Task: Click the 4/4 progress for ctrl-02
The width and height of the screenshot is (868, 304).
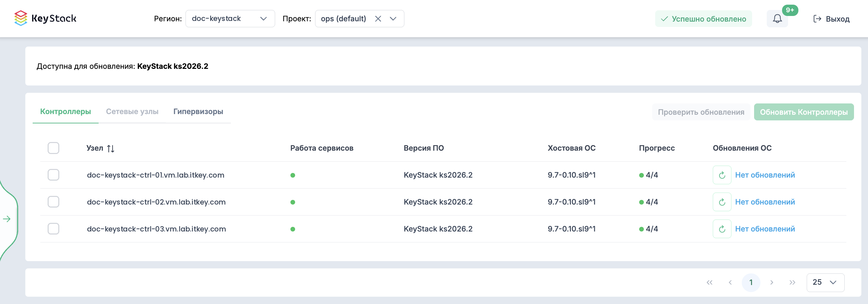Action: [649, 202]
